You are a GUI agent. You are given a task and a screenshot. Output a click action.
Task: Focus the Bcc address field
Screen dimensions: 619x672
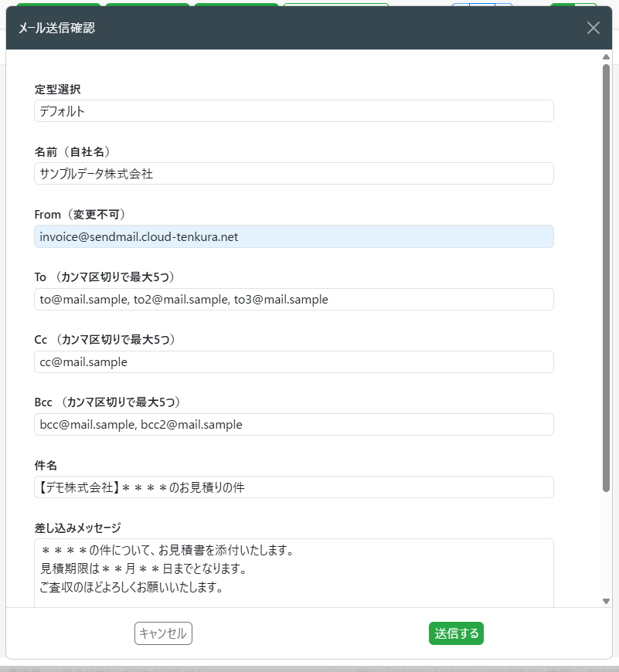click(294, 425)
